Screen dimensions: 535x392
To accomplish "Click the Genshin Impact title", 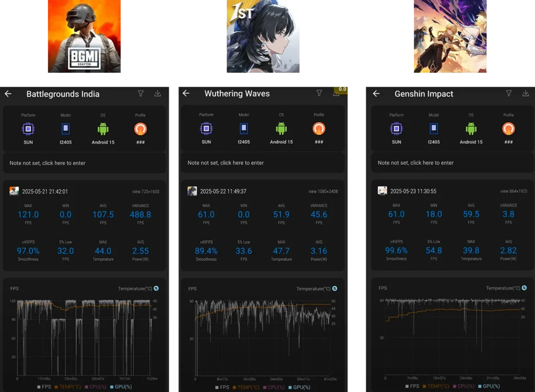I will pos(424,94).
